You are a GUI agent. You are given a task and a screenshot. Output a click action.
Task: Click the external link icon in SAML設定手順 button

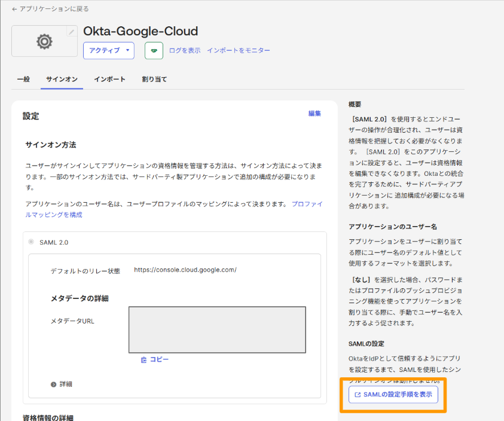[x=359, y=395]
